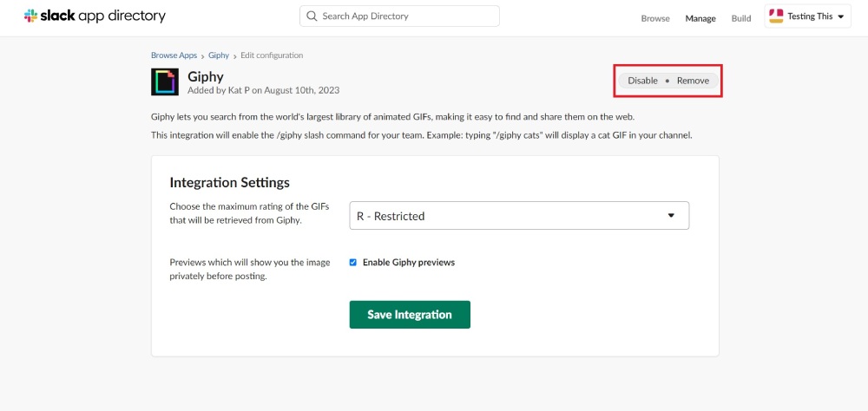This screenshot has height=411, width=868.
Task: Expand the Testing This workspace menu
Action: (x=807, y=16)
